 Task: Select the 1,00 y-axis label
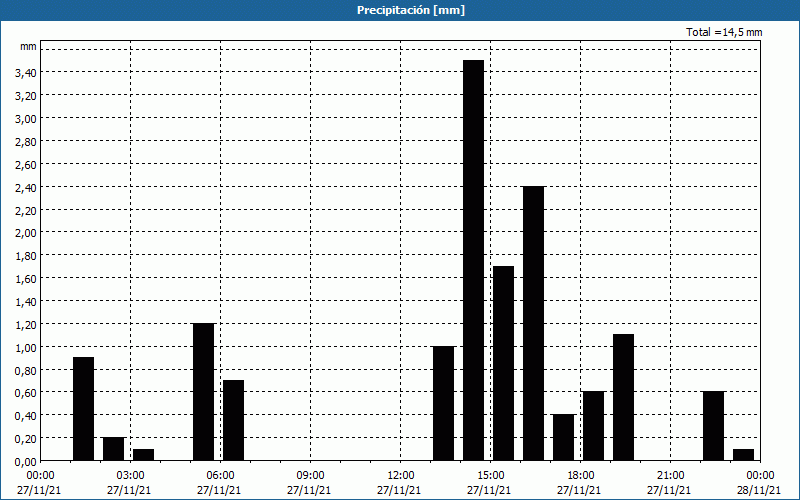click(26, 348)
